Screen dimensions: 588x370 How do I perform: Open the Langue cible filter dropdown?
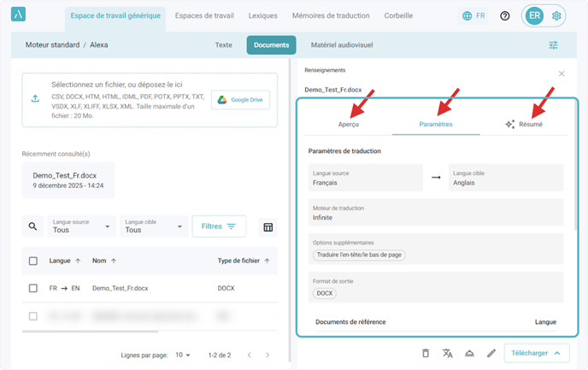pos(154,226)
